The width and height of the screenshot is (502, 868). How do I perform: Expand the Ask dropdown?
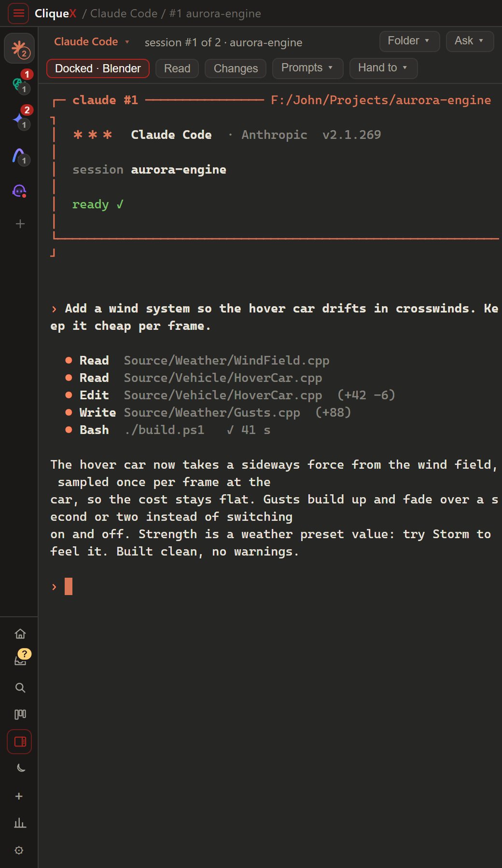470,41
